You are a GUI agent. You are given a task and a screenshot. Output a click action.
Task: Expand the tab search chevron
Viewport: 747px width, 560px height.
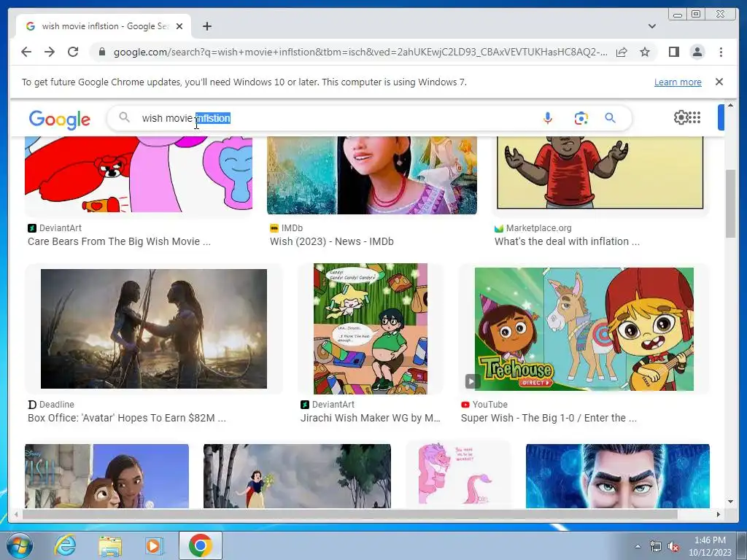tap(651, 26)
